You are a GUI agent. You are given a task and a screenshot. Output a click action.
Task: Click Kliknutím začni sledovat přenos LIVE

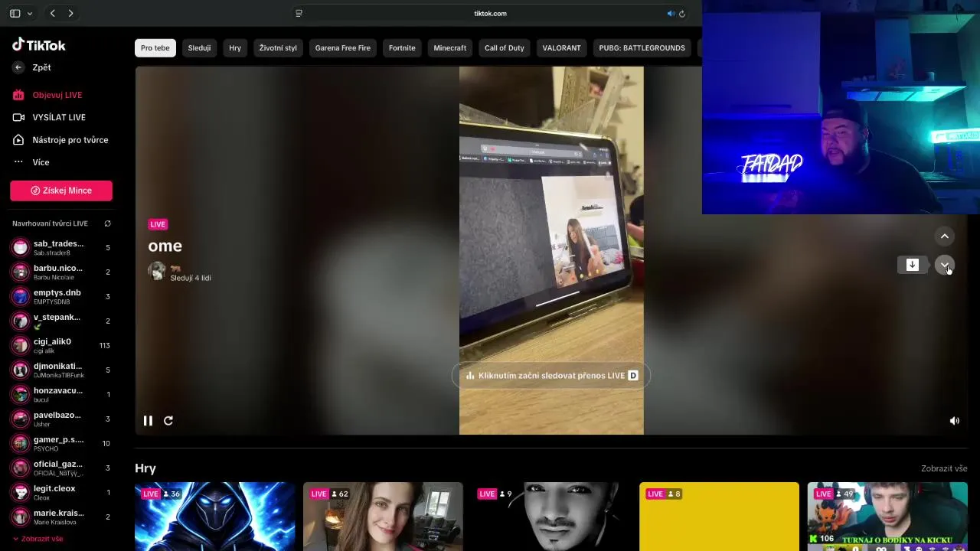551,376
